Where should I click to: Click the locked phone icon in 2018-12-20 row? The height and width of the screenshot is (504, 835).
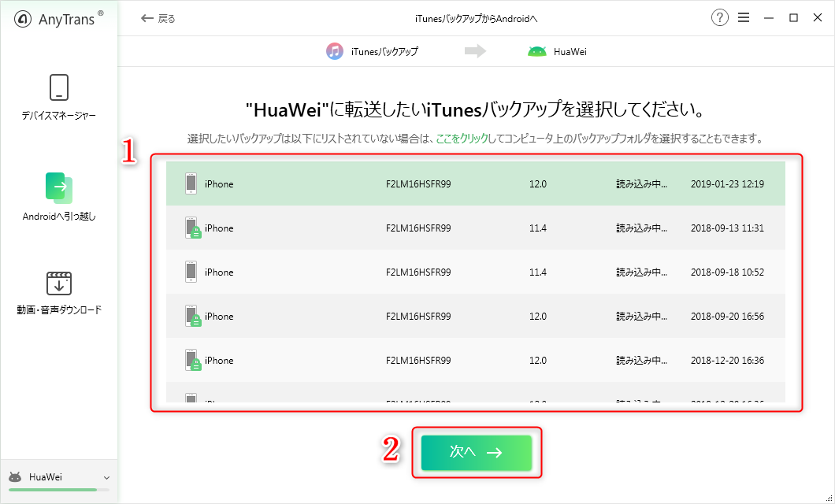(193, 361)
